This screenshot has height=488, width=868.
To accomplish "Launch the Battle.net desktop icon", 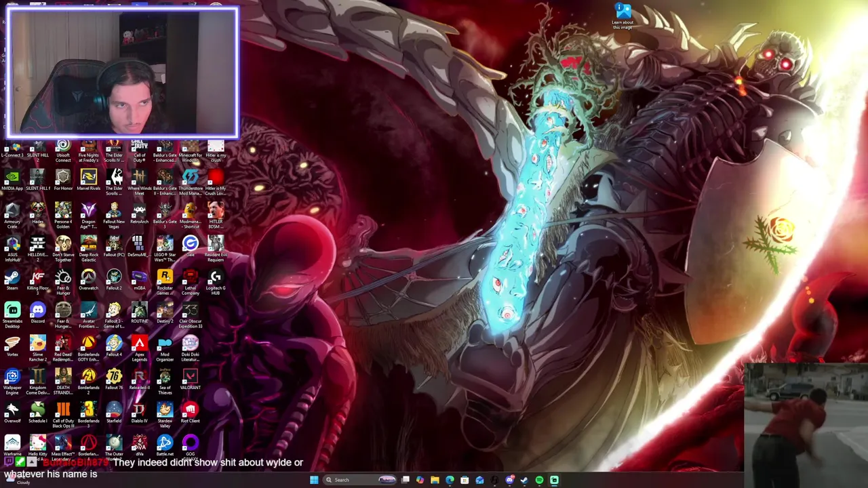I will click(165, 447).
